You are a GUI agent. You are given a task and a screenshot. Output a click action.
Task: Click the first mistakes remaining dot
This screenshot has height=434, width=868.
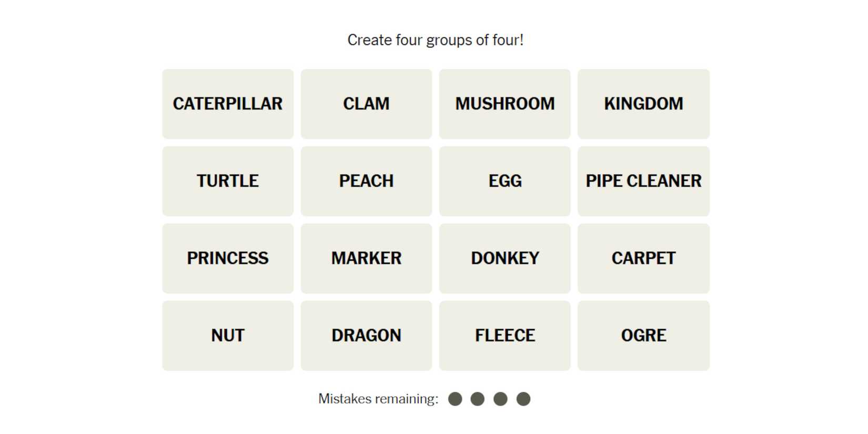pos(455,399)
